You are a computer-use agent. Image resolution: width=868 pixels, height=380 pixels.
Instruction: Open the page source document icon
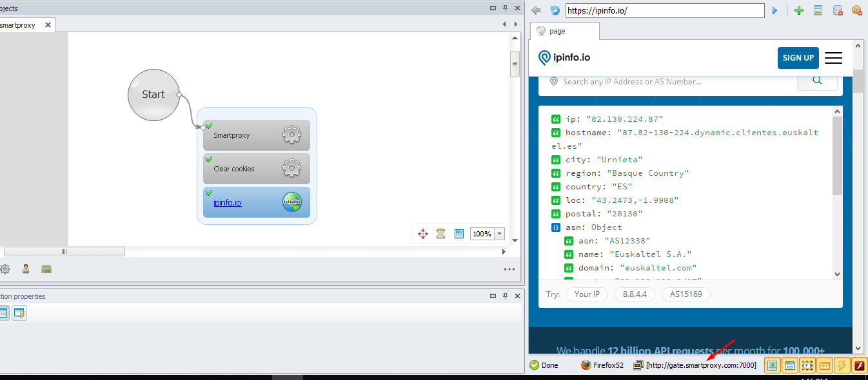click(x=818, y=10)
